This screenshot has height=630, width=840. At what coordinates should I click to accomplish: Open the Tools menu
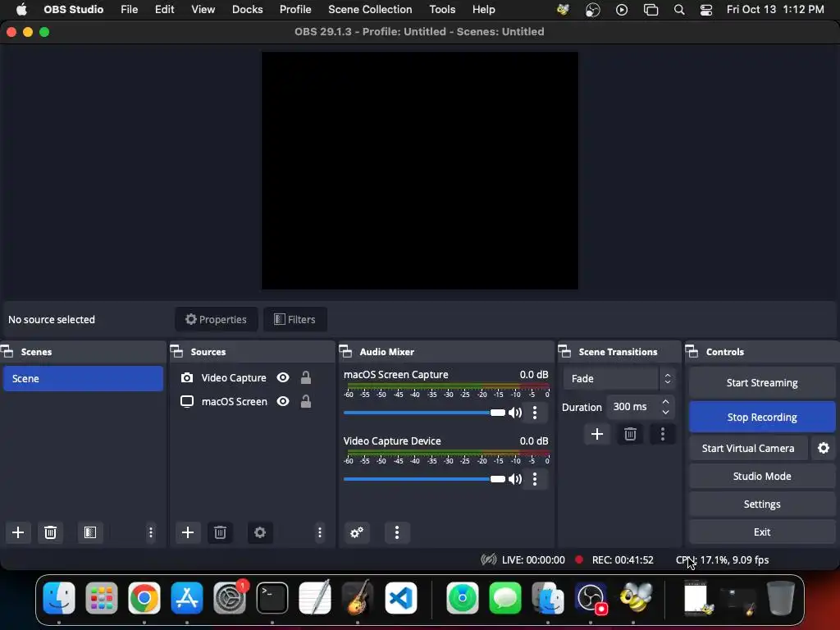click(x=442, y=10)
